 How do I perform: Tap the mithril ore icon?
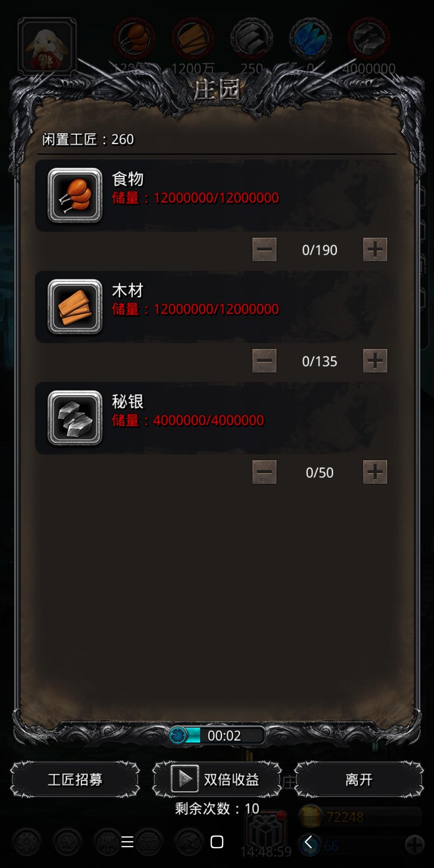75,418
